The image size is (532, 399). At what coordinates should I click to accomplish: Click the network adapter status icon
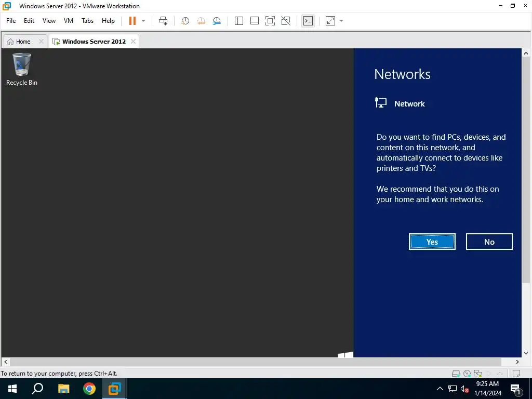coord(478,374)
